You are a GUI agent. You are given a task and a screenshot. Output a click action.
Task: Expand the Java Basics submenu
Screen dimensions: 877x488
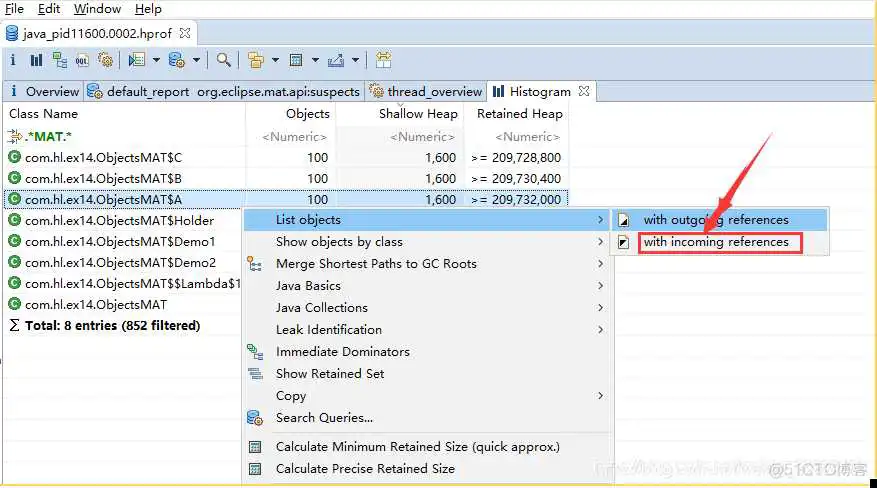427,286
